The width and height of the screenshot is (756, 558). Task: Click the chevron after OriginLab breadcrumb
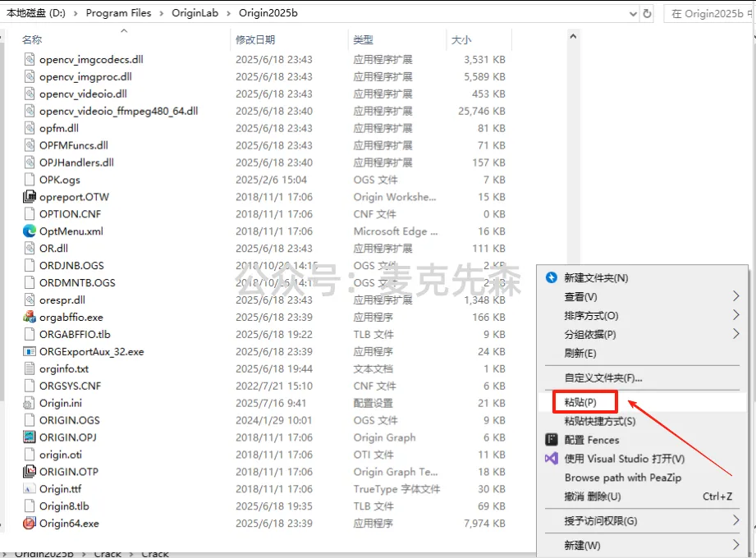228,13
